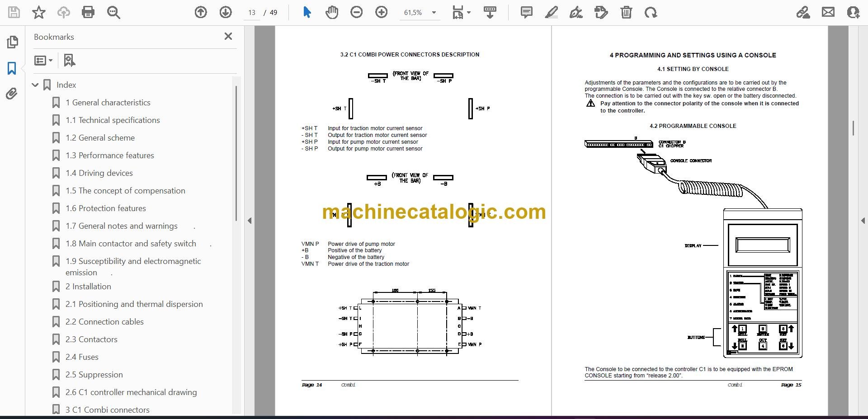Screen dimensions: 868x419
Task: Go to next page arrow
Action: (226, 12)
